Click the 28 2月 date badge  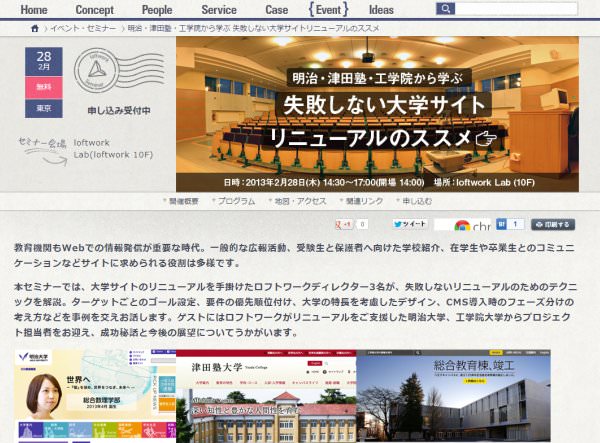click(x=44, y=61)
